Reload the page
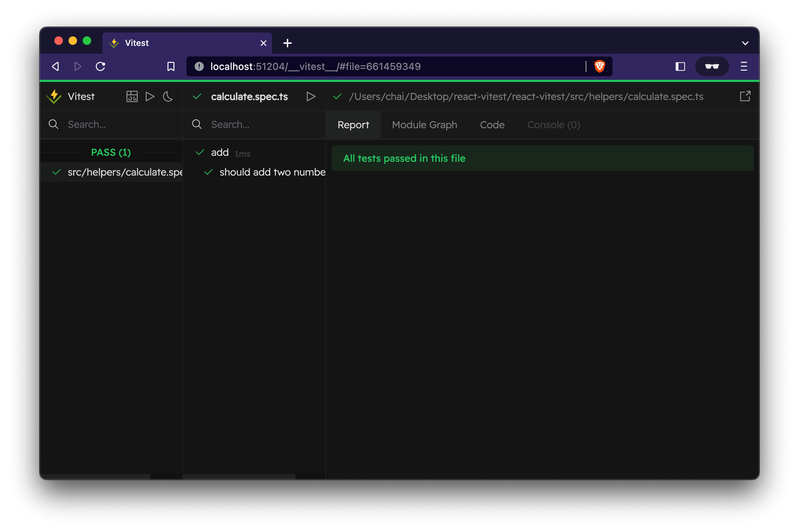799x532 pixels. coord(100,66)
